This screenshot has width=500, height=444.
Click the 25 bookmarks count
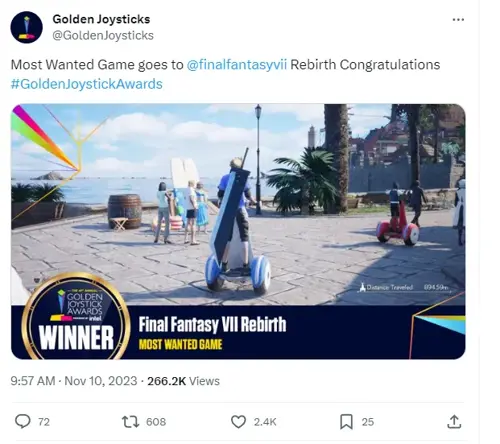[368, 422]
